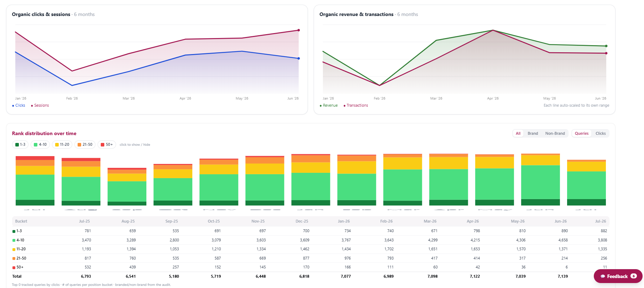The width and height of the screenshot is (644, 288).
Task: Click the Revenue Jun '26 endpoint marker
Action: tap(606, 46)
